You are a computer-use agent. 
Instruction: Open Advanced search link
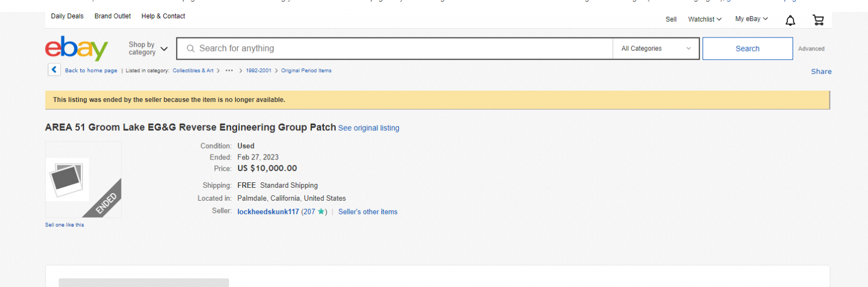pyautogui.click(x=811, y=49)
